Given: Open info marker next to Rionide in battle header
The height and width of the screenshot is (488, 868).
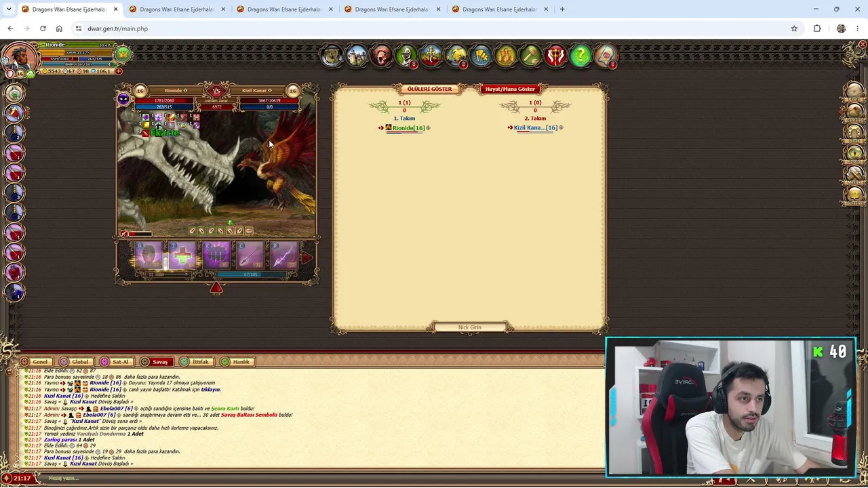Looking at the screenshot, I should click(185, 90).
